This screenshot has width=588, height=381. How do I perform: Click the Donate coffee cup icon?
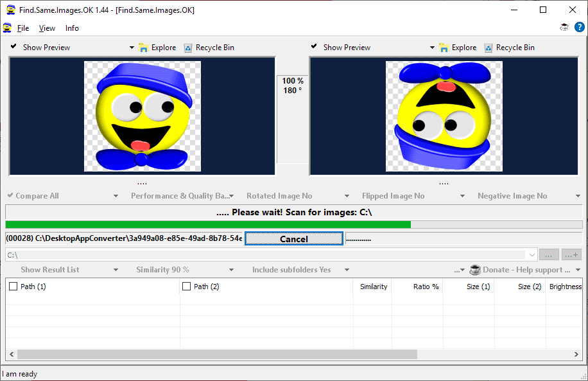coord(475,270)
